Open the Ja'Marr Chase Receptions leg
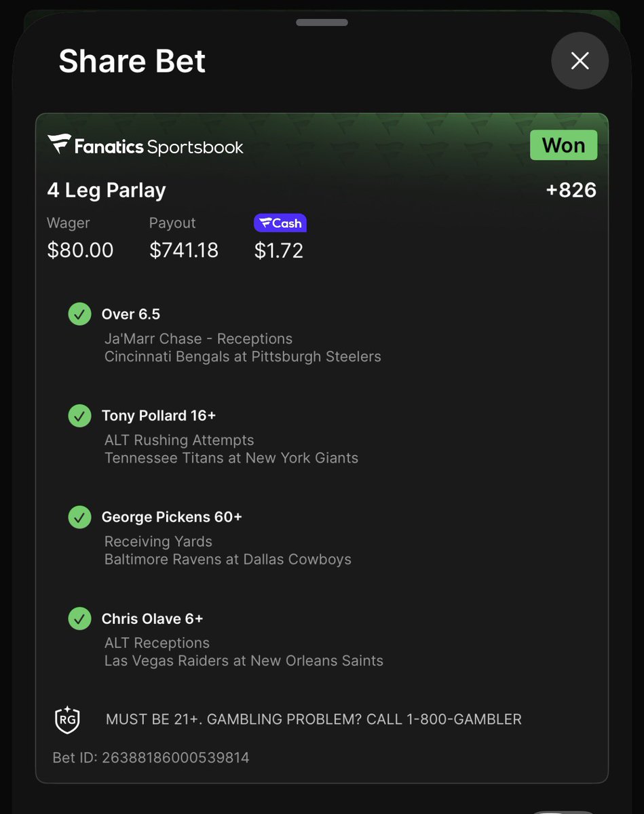 [x=198, y=338]
